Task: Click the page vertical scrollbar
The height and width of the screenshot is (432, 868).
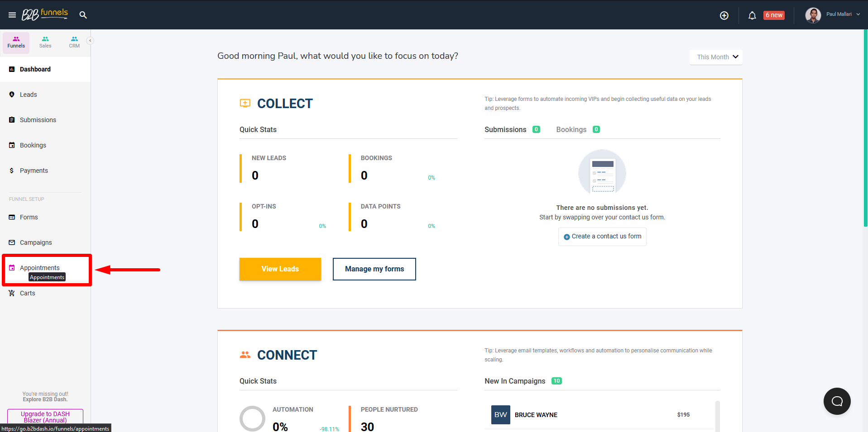Action: point(865,128)
